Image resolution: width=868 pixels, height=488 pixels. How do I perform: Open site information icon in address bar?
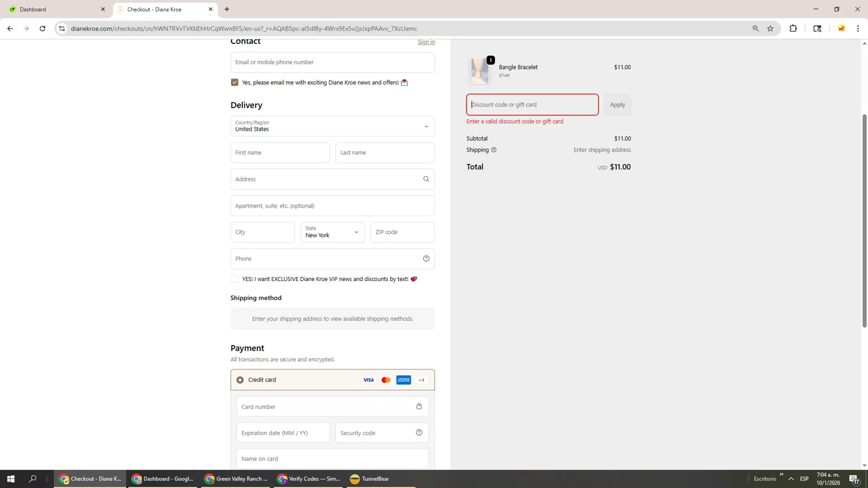pyautogui.click(x=62, y=28)
